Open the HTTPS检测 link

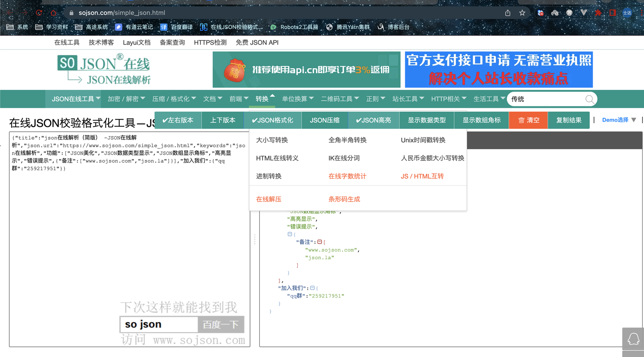point(210,42)
